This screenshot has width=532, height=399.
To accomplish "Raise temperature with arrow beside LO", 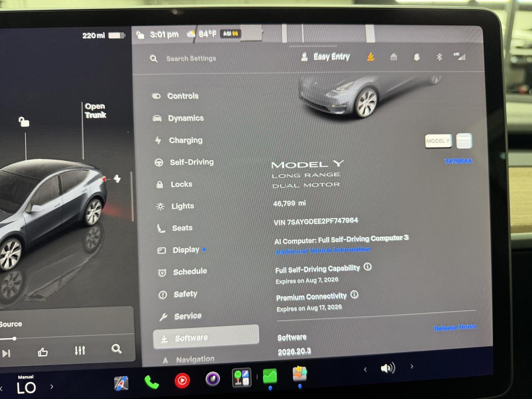I will [x=52, y=387].
